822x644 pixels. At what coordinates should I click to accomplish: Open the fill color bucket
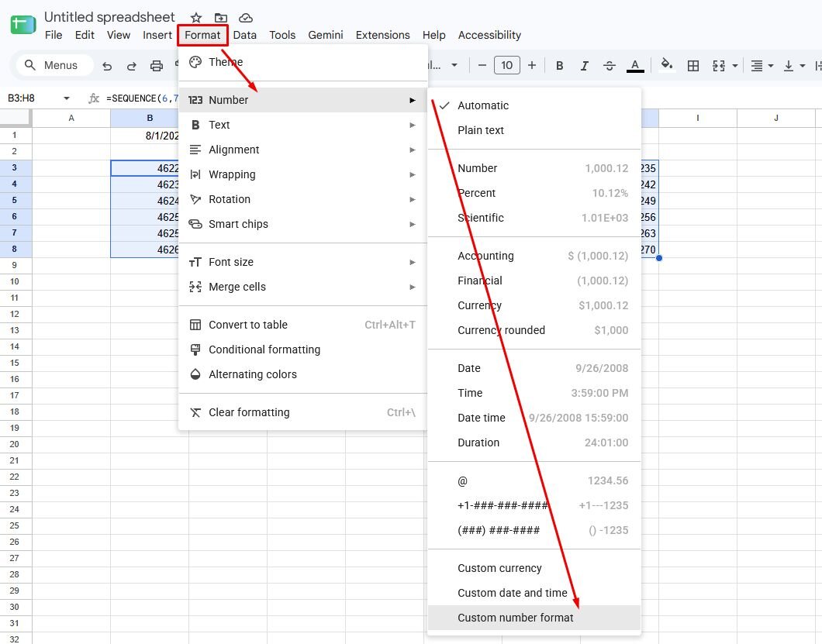666,64
